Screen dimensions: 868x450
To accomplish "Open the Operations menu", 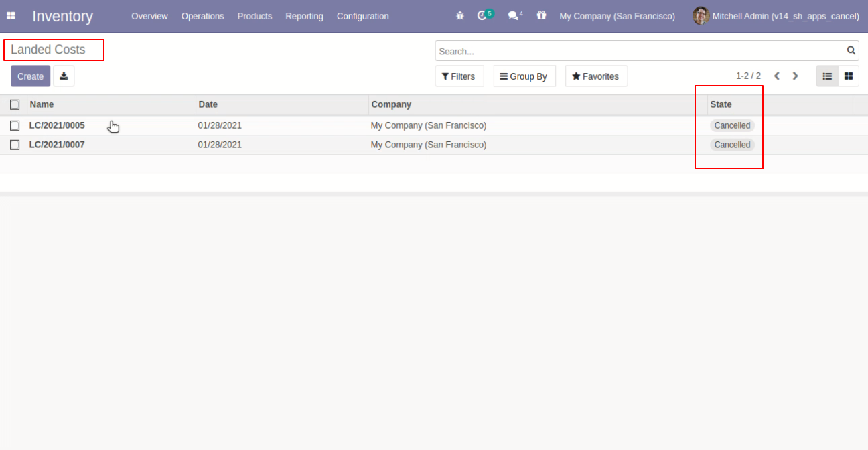I will coord(202,16).
